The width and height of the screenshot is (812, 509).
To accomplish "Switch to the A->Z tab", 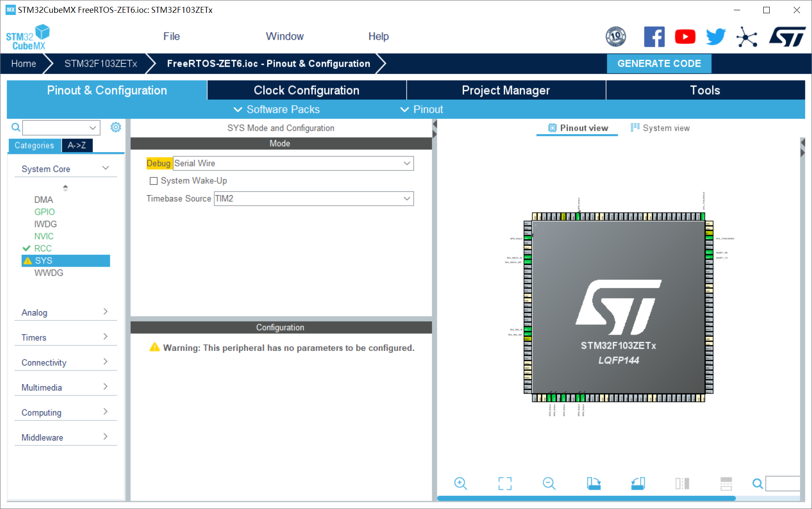I will click(77, 145).
